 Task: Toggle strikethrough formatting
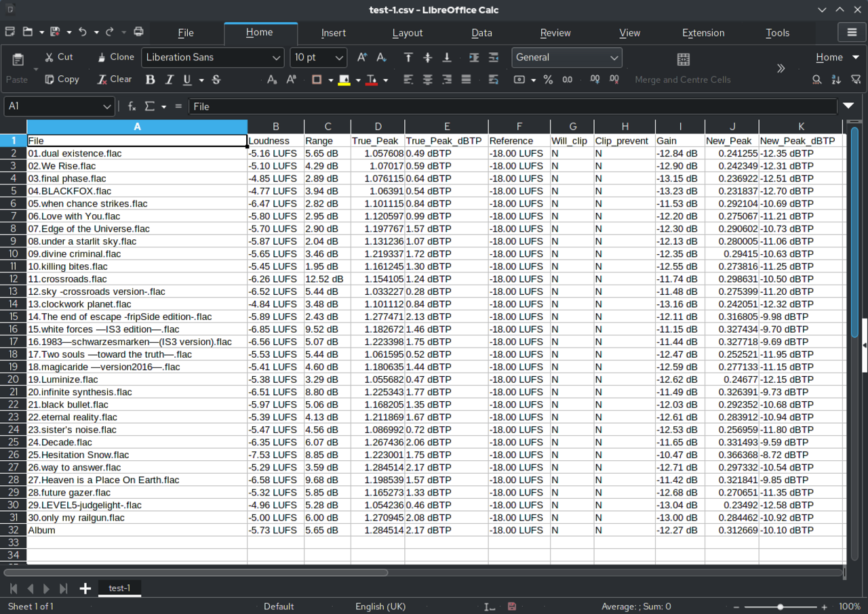click(216, 79)
